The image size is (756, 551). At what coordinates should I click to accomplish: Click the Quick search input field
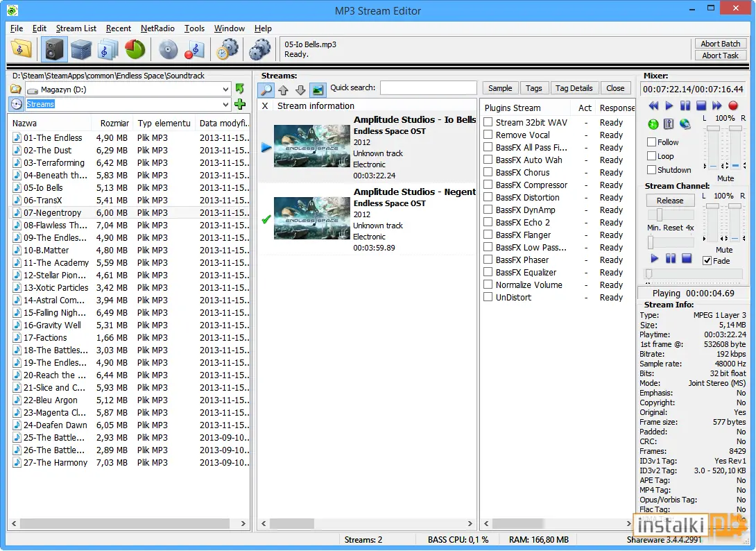(x=428, y=88)
